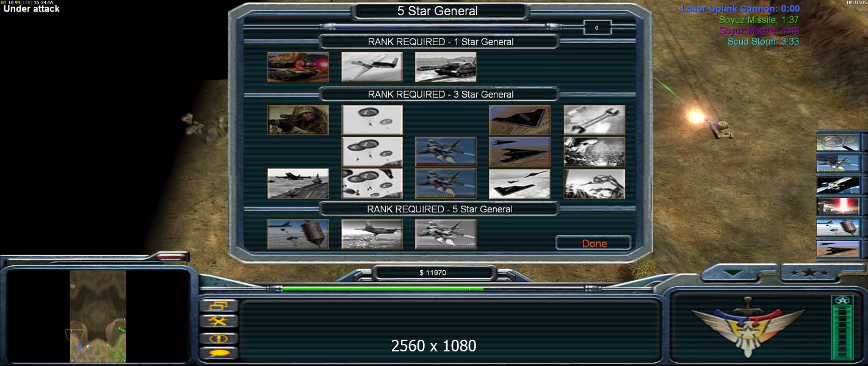Click the Laser Uplink Cannon timer text

[740, 9]
